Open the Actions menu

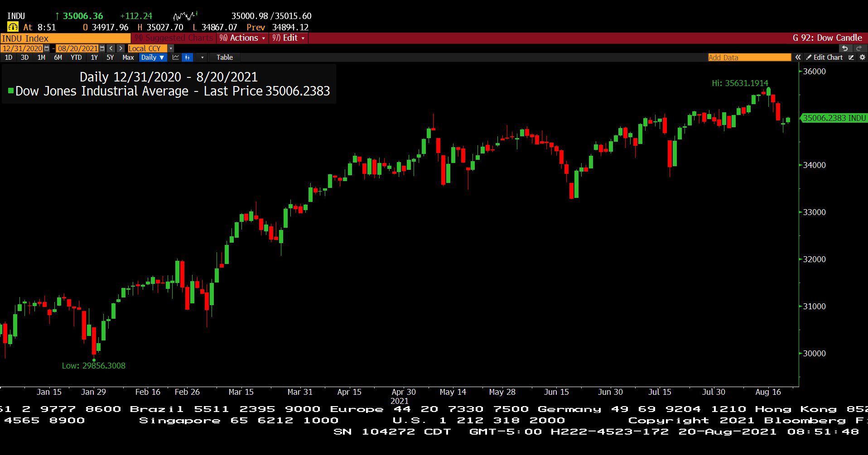coord(243,38)
